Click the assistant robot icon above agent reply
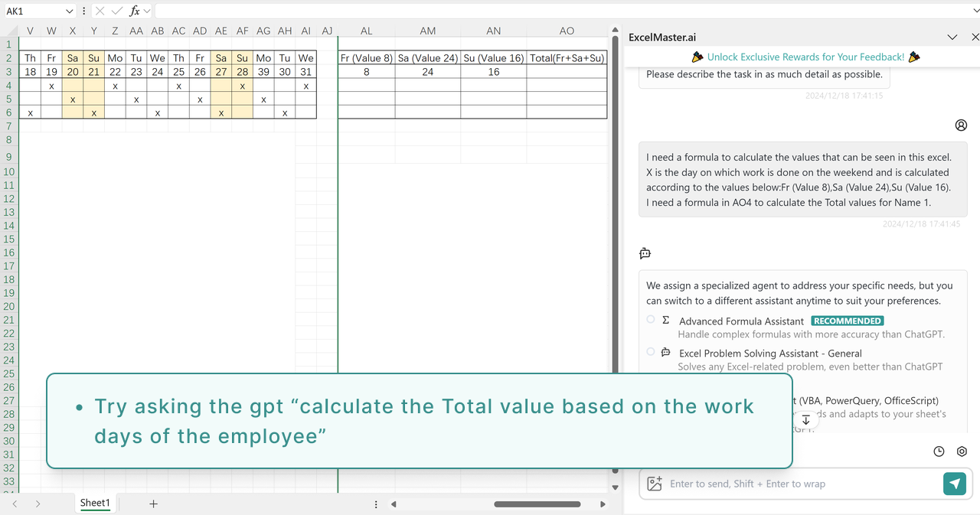 tap(645, 253)
